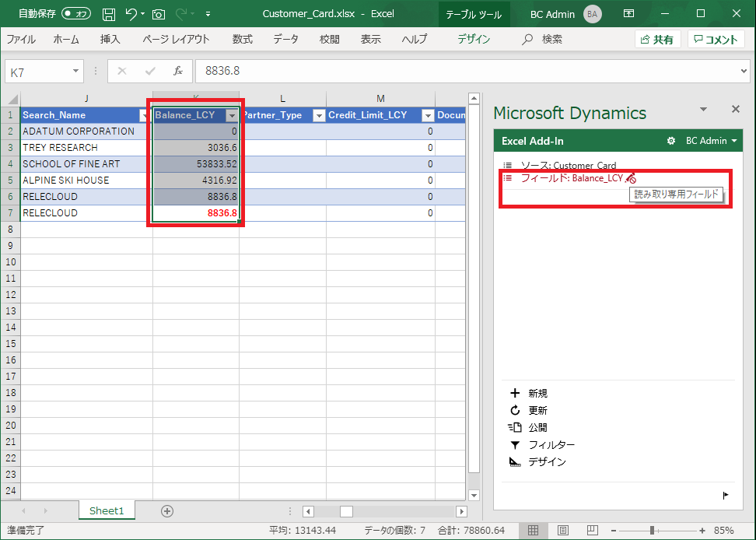Add a new sheet with plus icon
Viewport: 756px width, 540px height.
coord(167,511)
